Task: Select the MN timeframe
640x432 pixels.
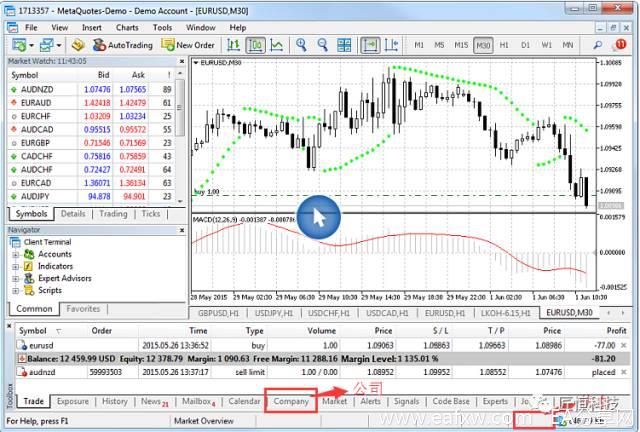Action: [568, 45]
